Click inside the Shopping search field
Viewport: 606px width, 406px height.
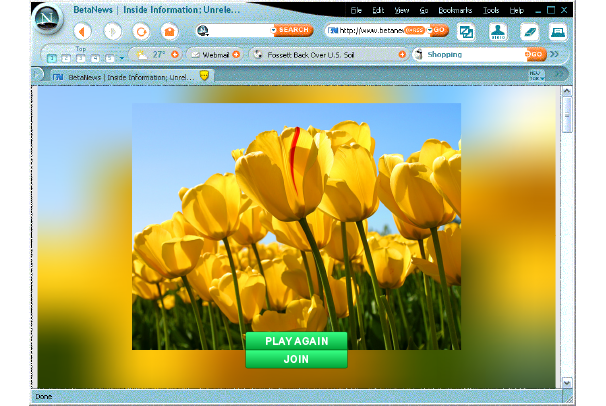point(470,54)
